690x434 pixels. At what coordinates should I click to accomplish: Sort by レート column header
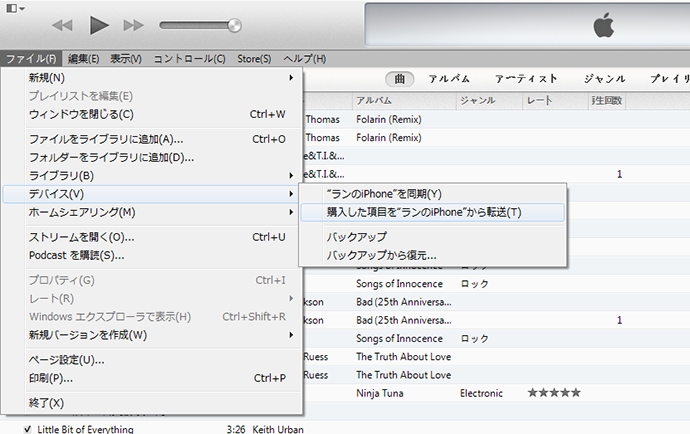pos(555,101)
